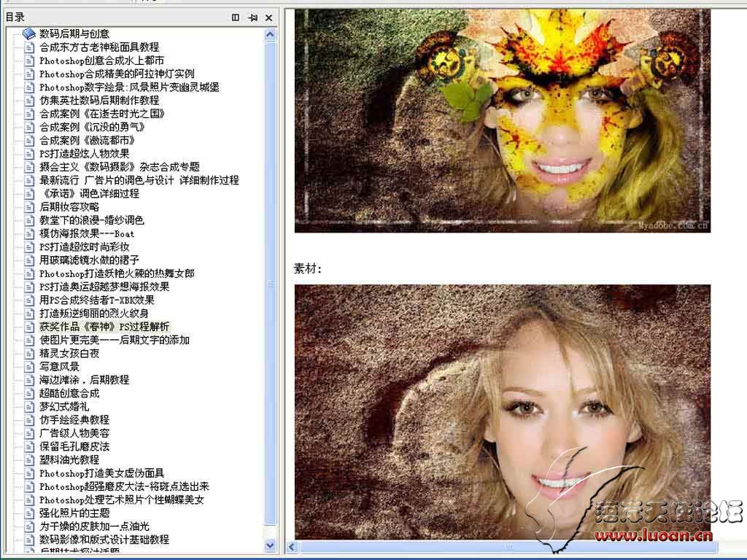
Task: Open PS打造超炫时尚彩妆 topic
Action: coord(85,246)
